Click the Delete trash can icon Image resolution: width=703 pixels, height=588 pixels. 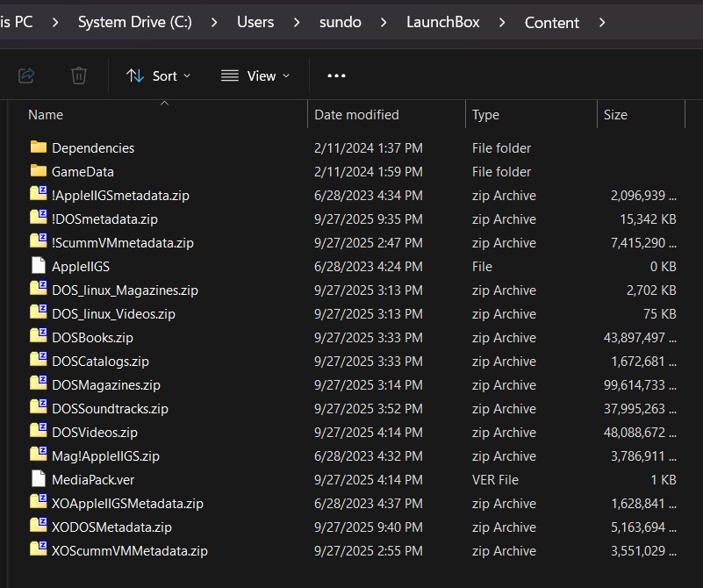79,75
